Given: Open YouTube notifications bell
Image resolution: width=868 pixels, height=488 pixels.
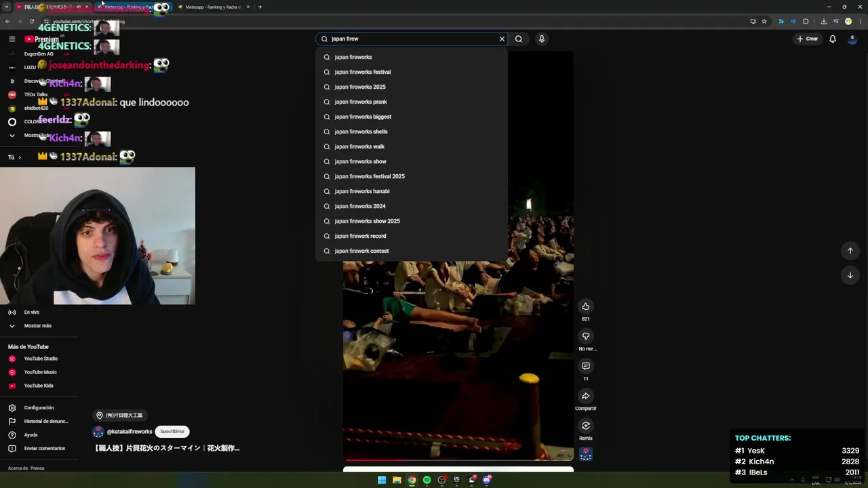Looking at the screenshot, I should pos(833,39).
